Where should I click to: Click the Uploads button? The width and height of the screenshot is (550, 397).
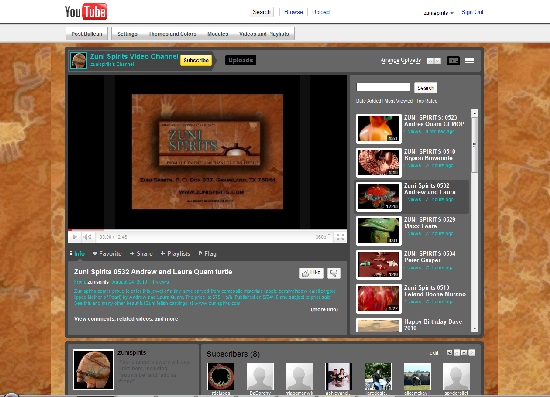240,60
